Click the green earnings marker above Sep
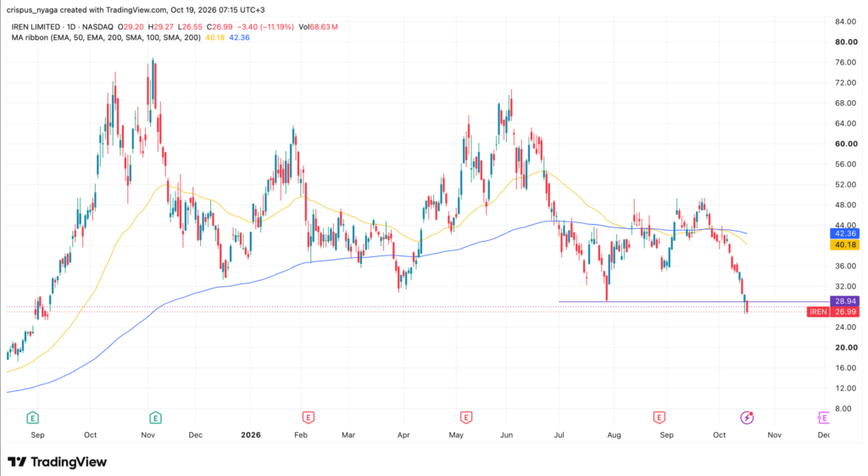The image size is (868, 476). [33, 417]
